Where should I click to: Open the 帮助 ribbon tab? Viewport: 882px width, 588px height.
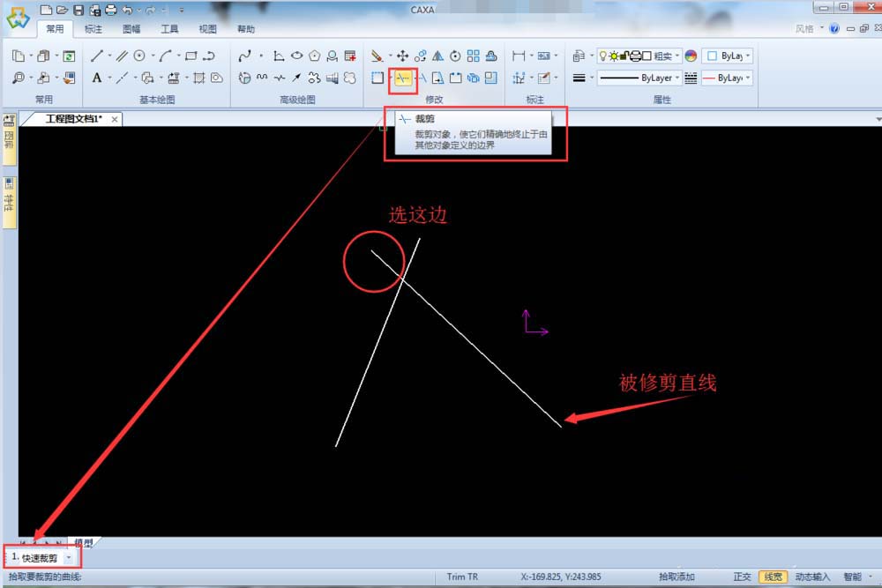point(245,28)
